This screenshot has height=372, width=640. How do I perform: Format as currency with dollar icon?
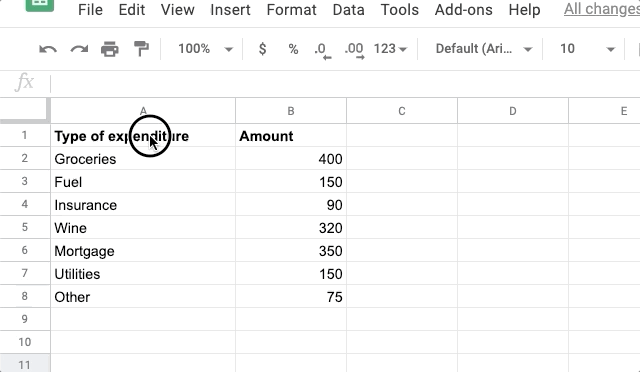click(262, 49)
